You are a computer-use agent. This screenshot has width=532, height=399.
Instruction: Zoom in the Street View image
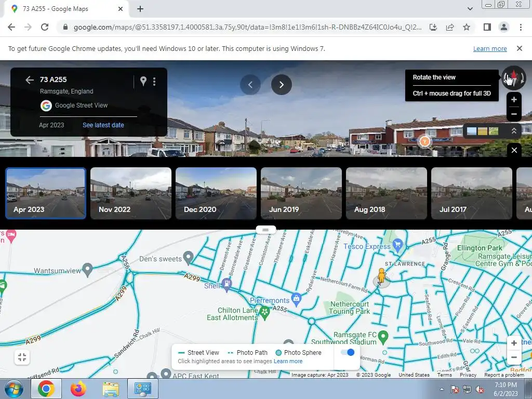click(x=514, y=99)
